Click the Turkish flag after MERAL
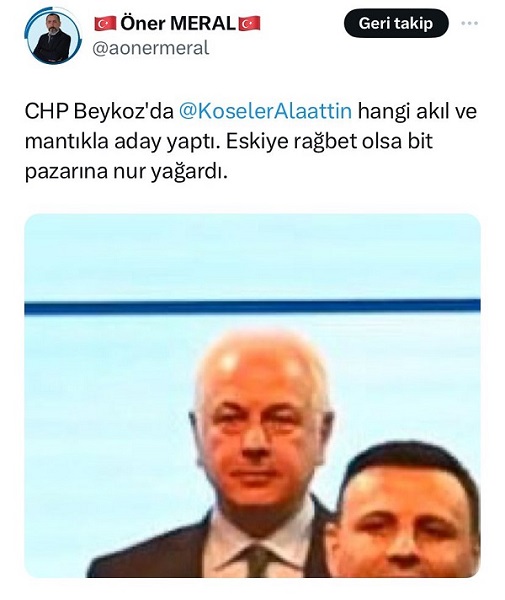Screen dimensions: 505x600 249,24
